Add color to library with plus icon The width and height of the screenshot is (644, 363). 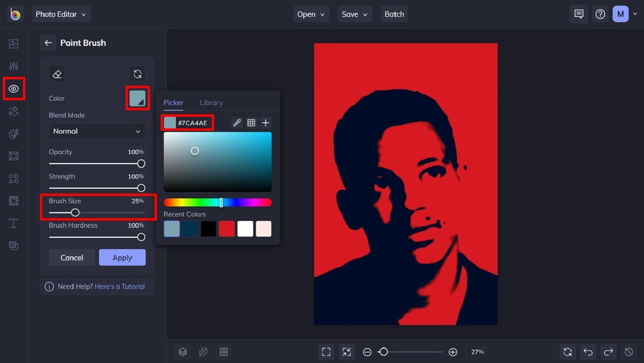tap(266, 123)
